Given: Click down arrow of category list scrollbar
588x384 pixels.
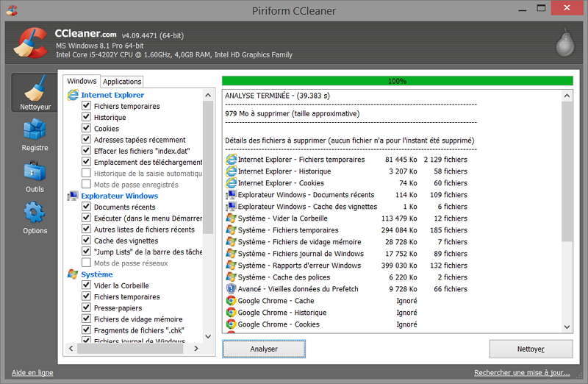Looking at the screenshot, I should (x=208, y=336).
